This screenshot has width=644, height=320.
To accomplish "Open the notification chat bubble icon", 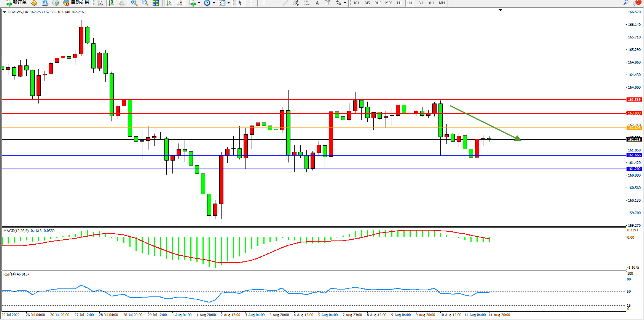I will pos(636,3).
